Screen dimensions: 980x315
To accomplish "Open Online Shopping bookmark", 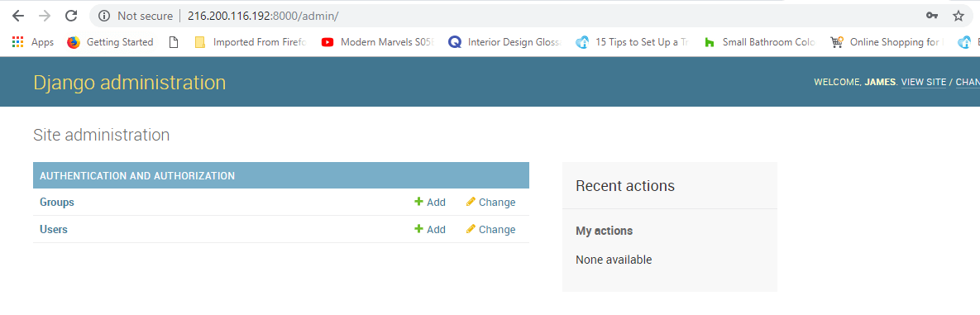I will tap(887, 42).
